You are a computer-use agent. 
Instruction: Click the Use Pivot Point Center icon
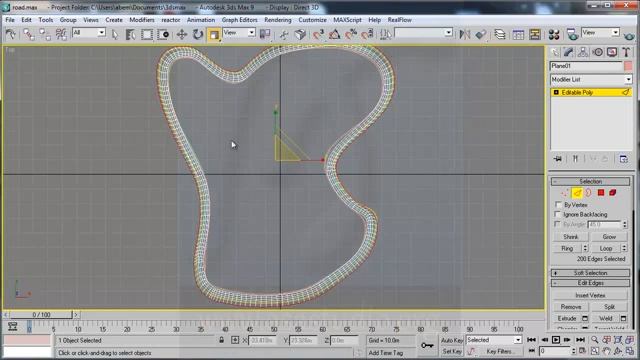(x=265, y=34)
